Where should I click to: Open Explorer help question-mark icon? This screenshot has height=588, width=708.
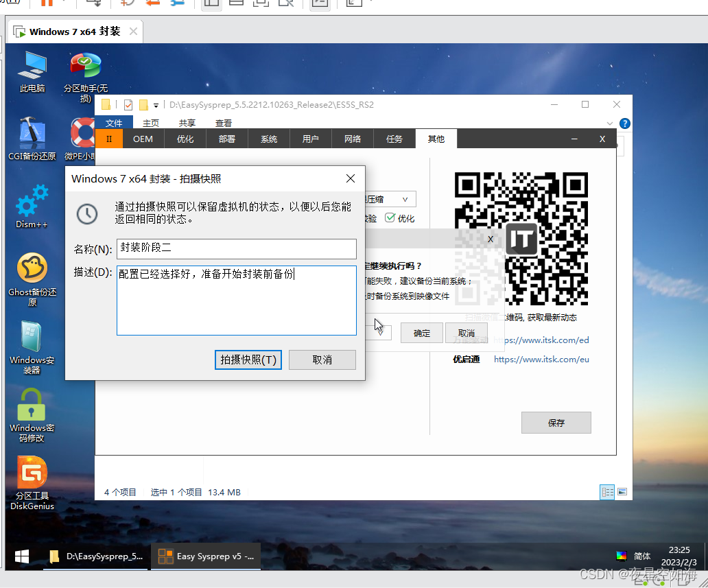click(x=625, y=124)
